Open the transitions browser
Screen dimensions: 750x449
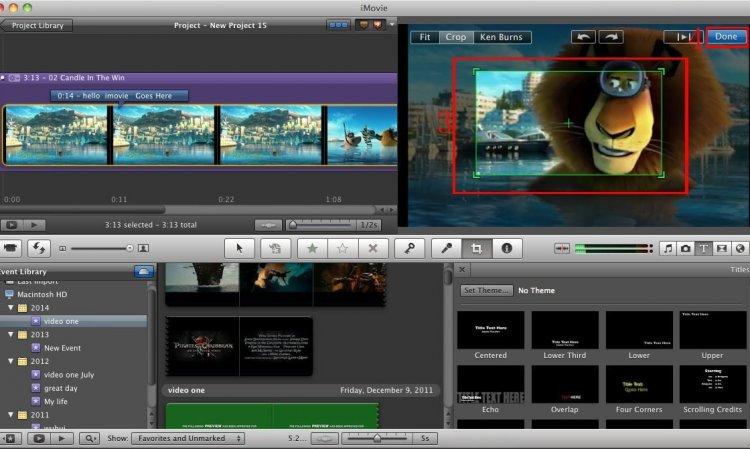[722, 248]
